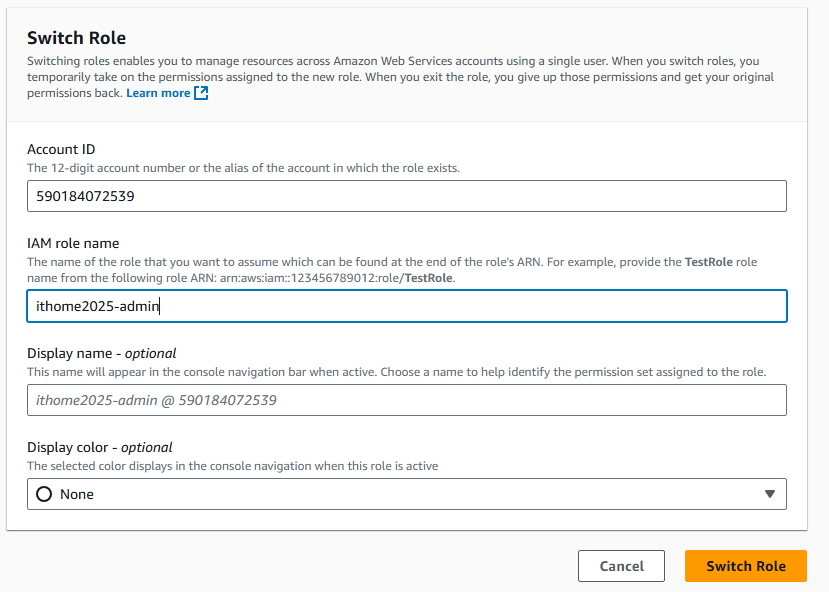Viewport: 829px width, 592px height.
Task: Click the 12-digit account number description
Action: click(x=243, y=168)
